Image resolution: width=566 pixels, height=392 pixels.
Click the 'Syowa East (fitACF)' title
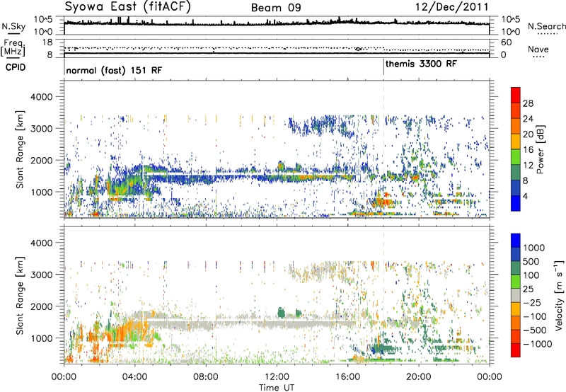click(x=127, y=6)
